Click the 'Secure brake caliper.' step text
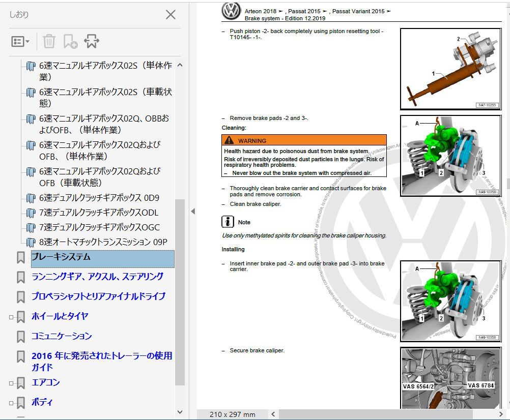 coord(257,350)
